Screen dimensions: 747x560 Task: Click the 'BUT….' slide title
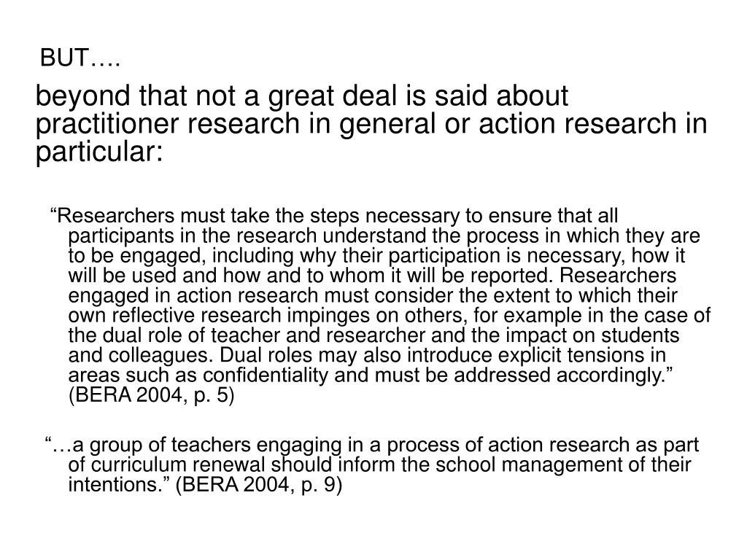(80, 58)
